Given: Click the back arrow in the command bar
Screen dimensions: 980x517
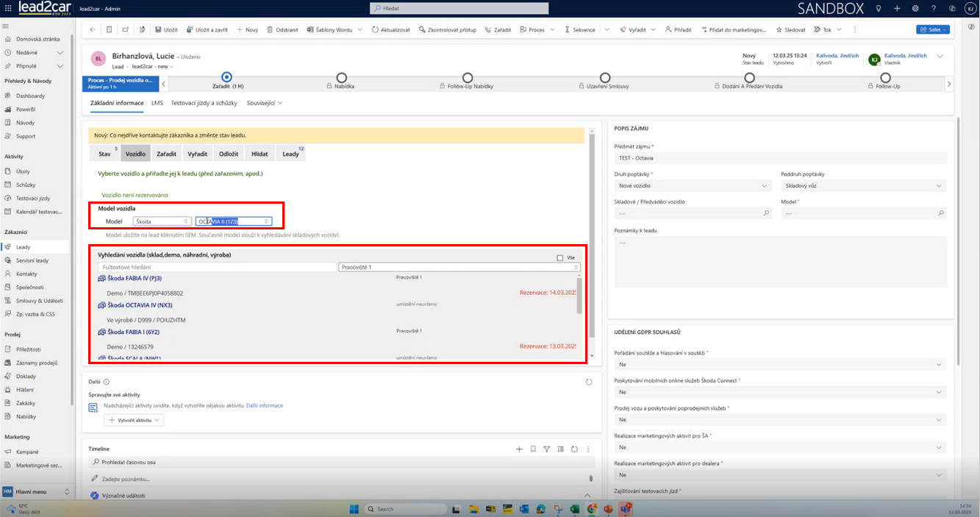Looking at the screenshot, I should click(92, 30).
